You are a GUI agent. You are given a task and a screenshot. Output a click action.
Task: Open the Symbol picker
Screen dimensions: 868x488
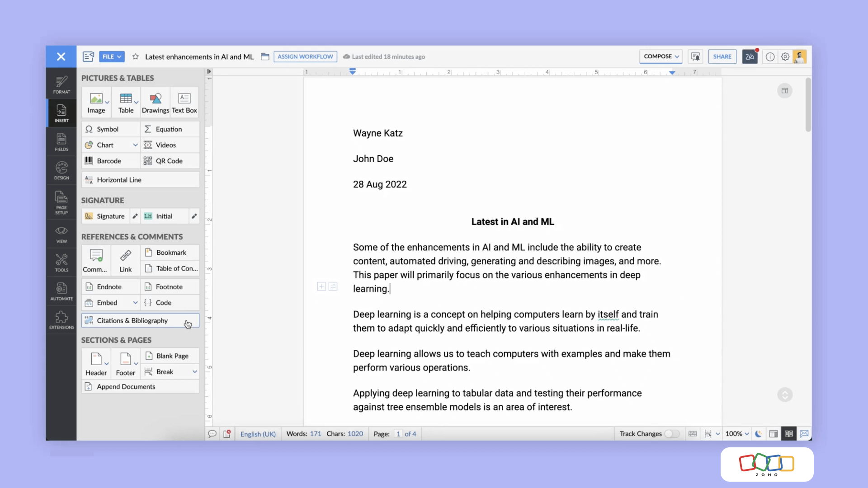coord(107,129)
